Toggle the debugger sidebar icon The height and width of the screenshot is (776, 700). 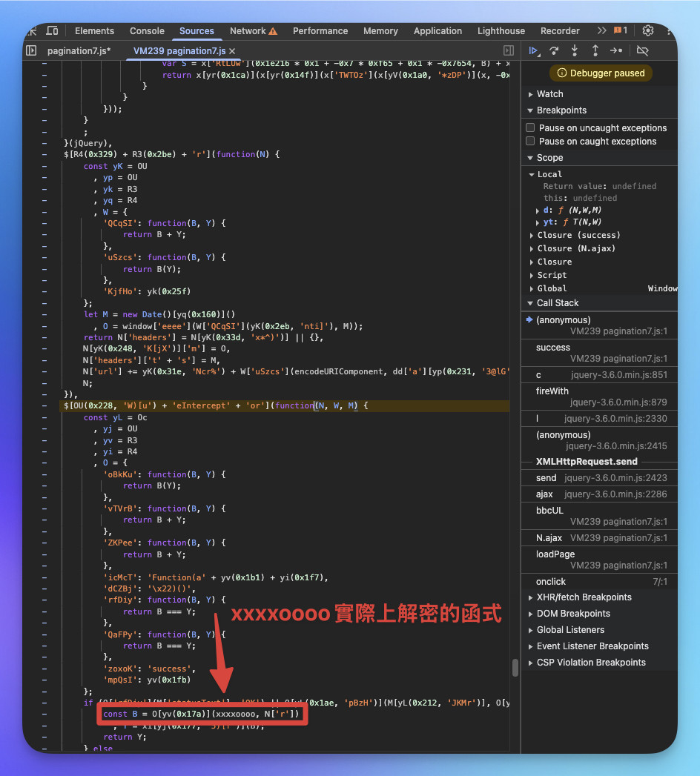pyautogui.click(x=509, y=50)
